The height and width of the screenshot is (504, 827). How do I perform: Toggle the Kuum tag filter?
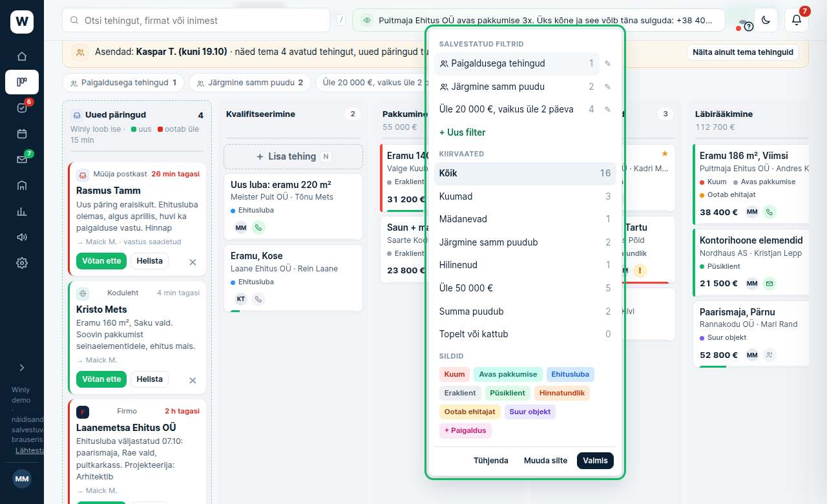[x=454, y=374]
